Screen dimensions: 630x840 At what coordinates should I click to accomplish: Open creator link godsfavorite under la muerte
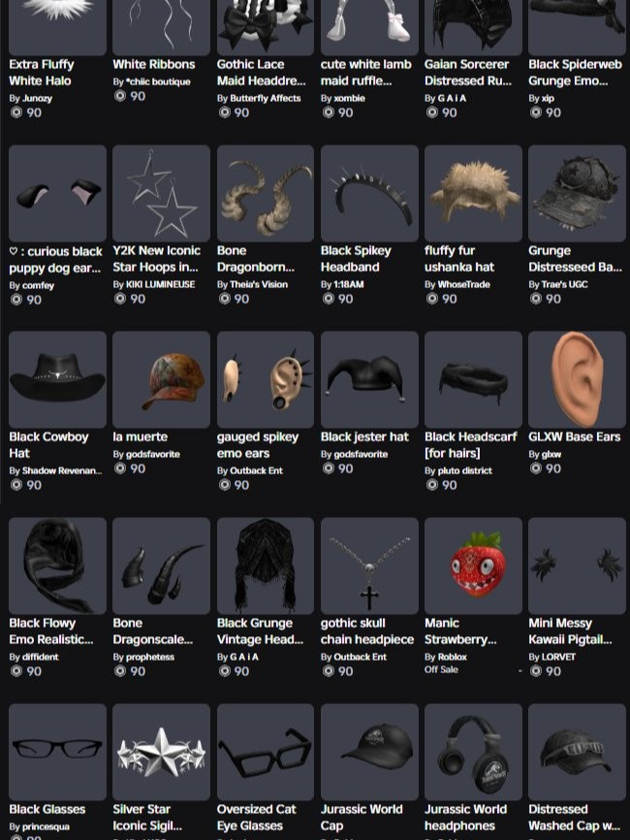(152, 454)
